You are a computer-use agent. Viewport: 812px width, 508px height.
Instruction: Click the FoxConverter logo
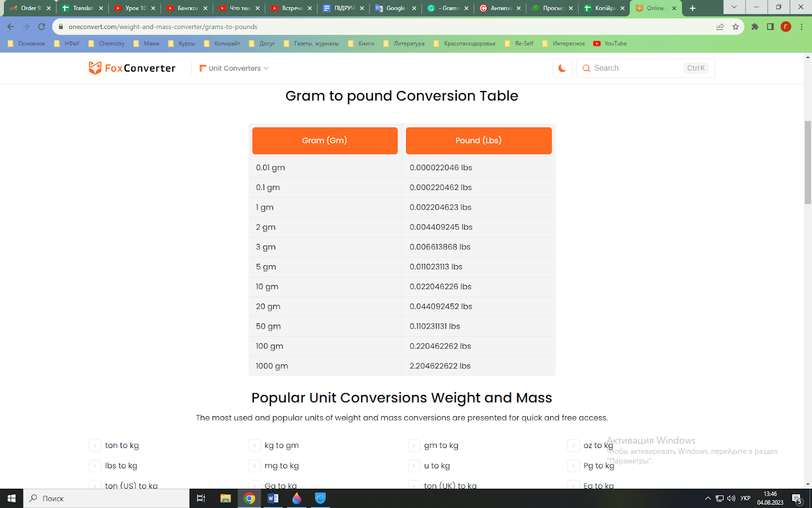pos(132,68)
